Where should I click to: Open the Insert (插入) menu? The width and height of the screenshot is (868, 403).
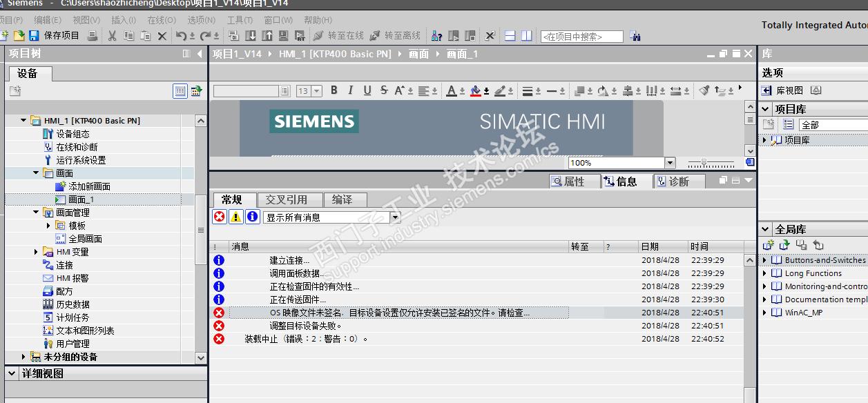pos(124,20)
